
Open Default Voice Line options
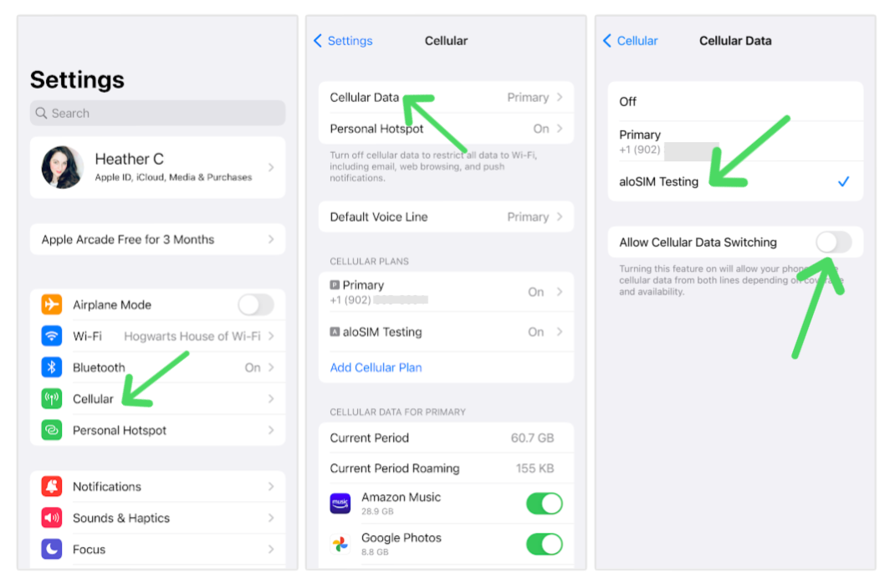[x=446, y=217]
